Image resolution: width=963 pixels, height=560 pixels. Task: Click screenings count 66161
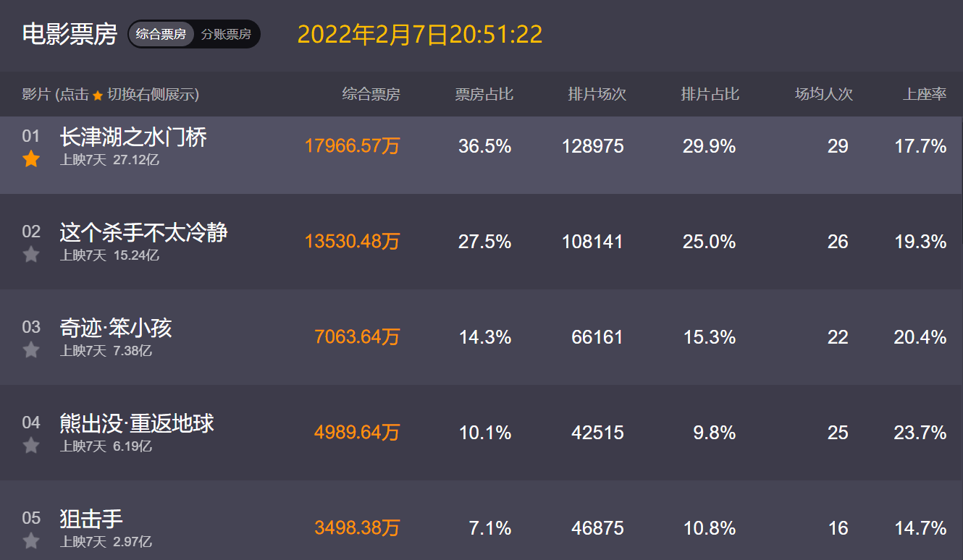(597, 337)
